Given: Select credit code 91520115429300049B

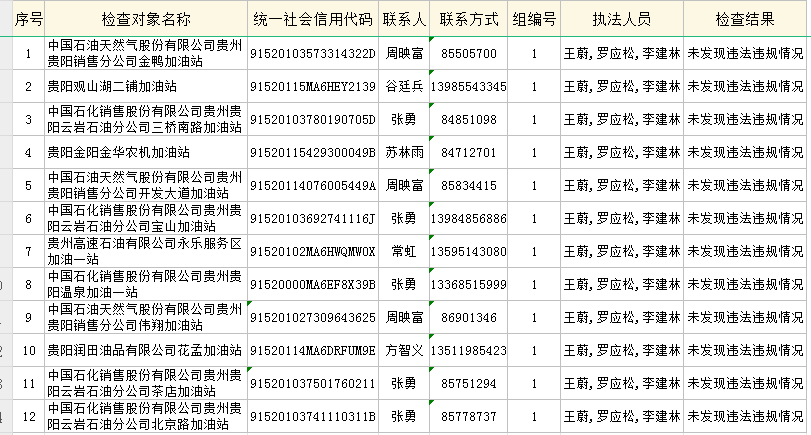Looking at the screenshot, I should point(313,153).
